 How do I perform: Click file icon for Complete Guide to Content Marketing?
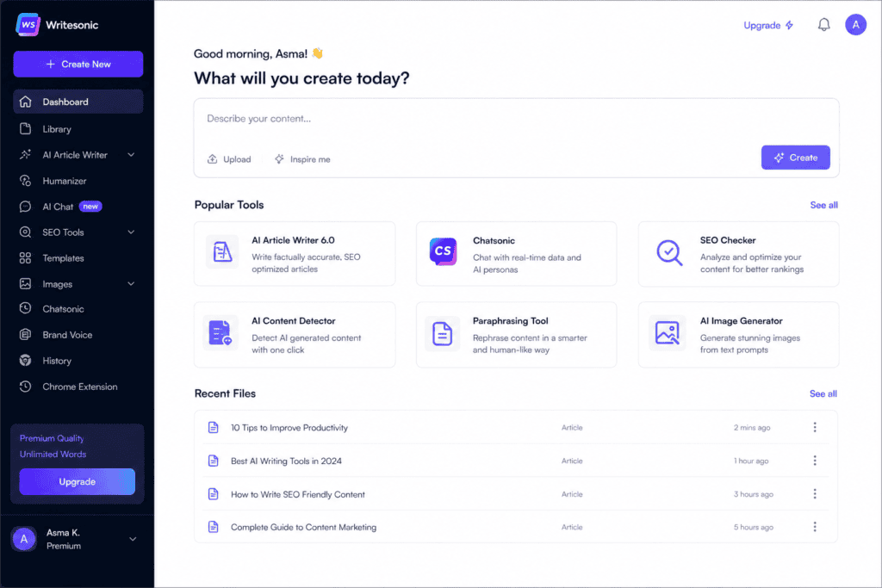pyautogui.click(x=214, y=527)
